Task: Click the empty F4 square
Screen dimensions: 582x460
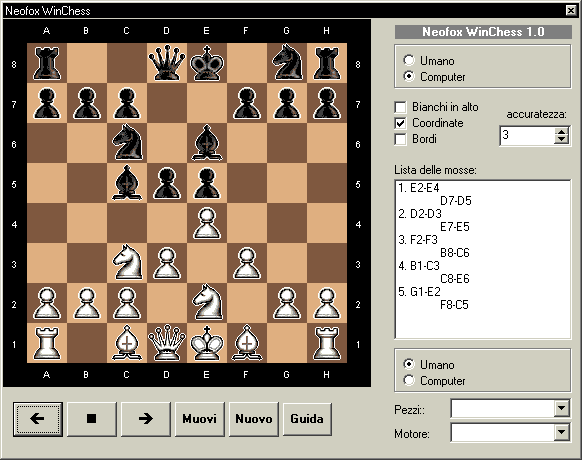Action: pos(247,223)
